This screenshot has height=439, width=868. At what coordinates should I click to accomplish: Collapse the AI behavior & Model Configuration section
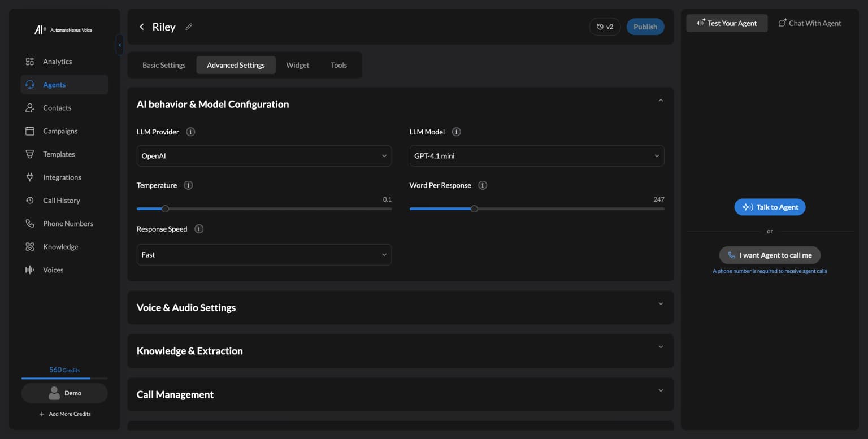[661, 101]
